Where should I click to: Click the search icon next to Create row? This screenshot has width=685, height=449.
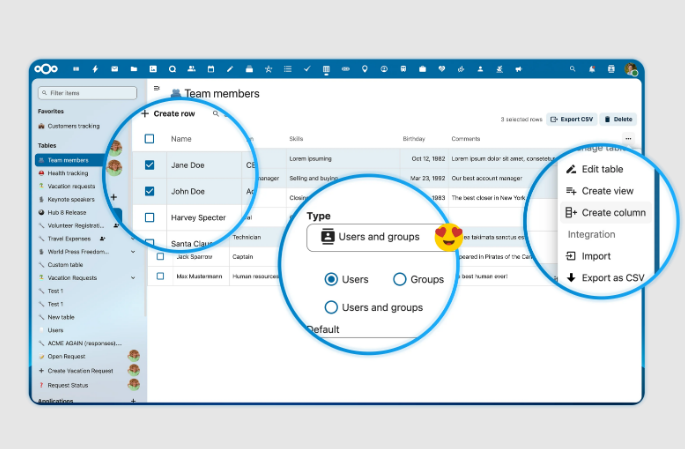216,114
